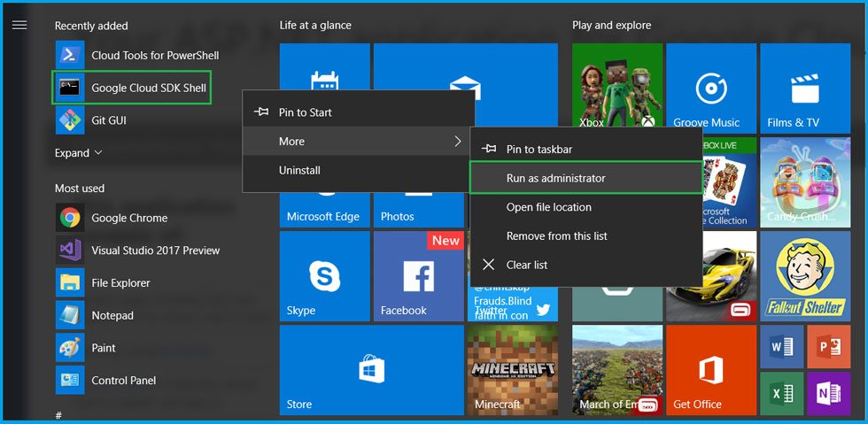Click the Play and explore heading
Screen dimensions: 868x424
pos(612,26)
